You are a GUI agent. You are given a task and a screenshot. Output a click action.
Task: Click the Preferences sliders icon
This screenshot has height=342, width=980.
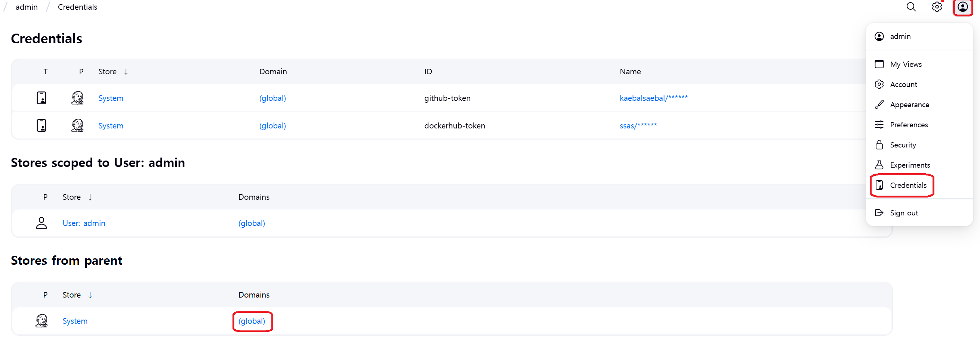tap(879, 124)
